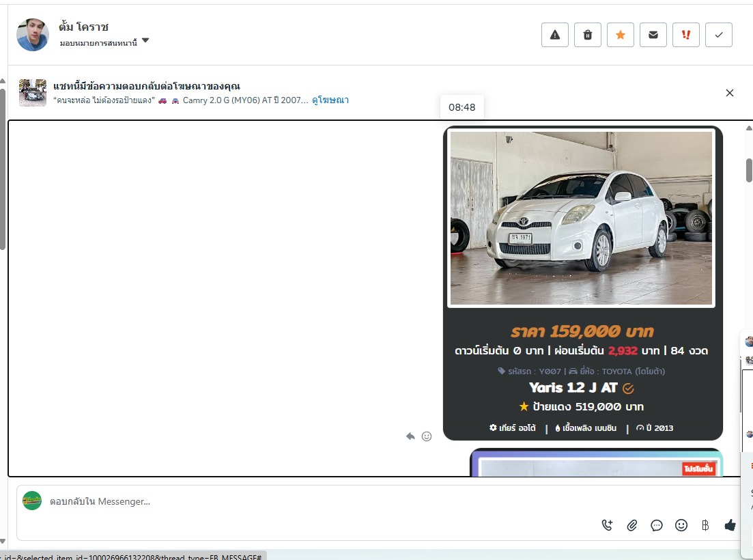Image resolution: width=753 pixels, height=560 pixels.
Task: Open the assign conversation dropdown
Action: pyautogui.click(x=104, y=43)
